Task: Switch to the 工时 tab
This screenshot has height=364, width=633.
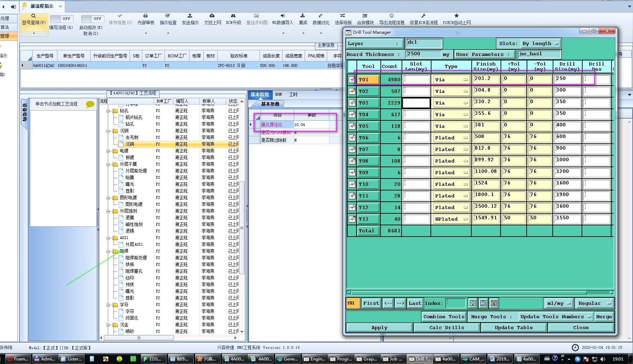Action: click(x=293, y=94)
